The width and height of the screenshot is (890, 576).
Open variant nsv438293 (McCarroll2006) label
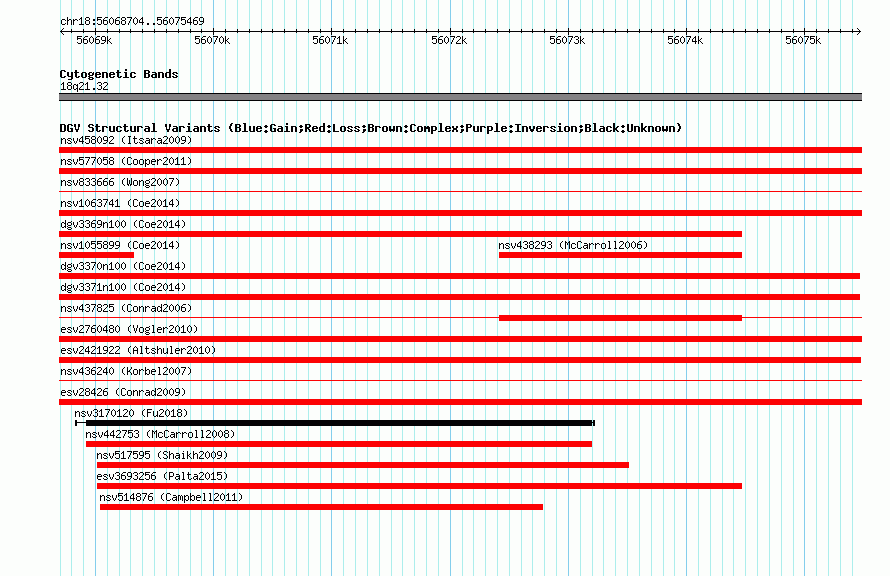point(573,245)
